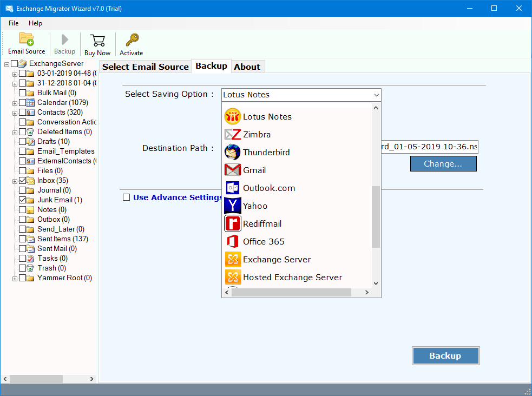Expand the Calendar tree node
This screenshot has height=396, width=532.
coord(15,103)
